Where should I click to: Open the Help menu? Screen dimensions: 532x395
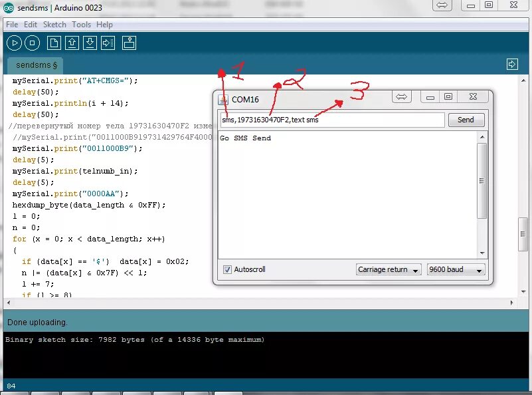click(104, 25)
